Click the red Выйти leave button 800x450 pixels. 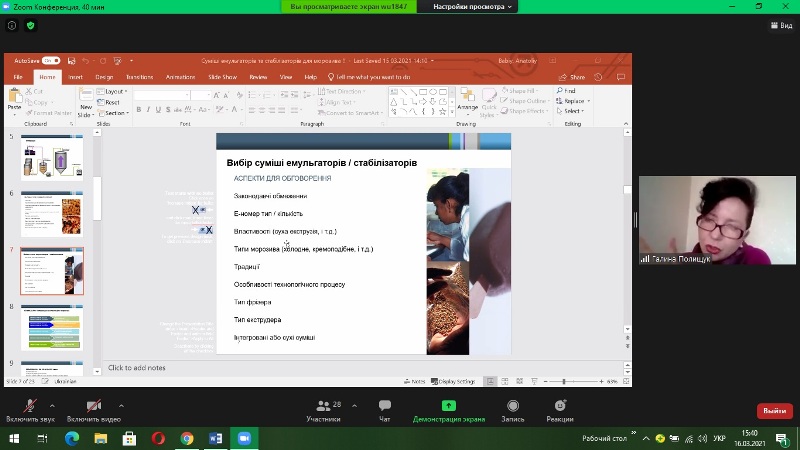pyautogui.click(x=774, y=411)
